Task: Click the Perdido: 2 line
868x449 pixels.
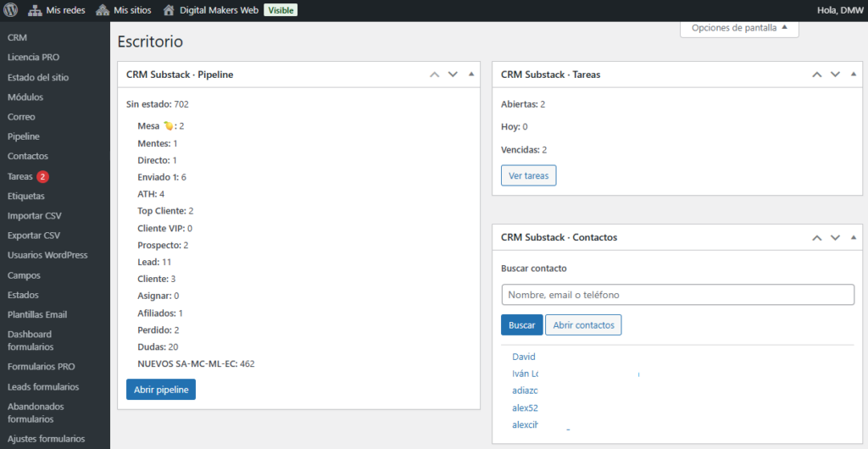Action: (x=159, y=330)
